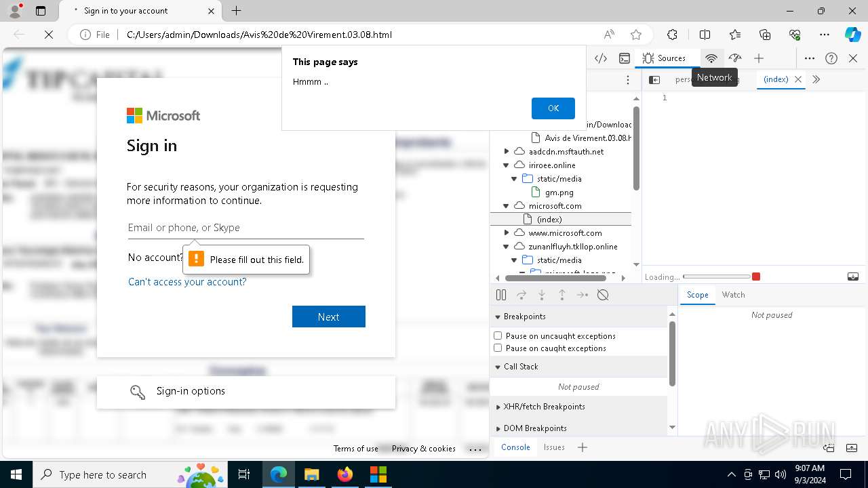Image resolution: width=868 pixels, height=488 pixels.
Task: Stop loading with red square in editor
Action: pyautogui.click(x=756, y=277)
